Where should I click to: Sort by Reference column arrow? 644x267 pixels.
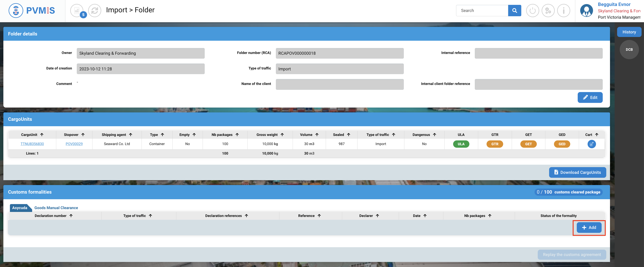point(319,215)
